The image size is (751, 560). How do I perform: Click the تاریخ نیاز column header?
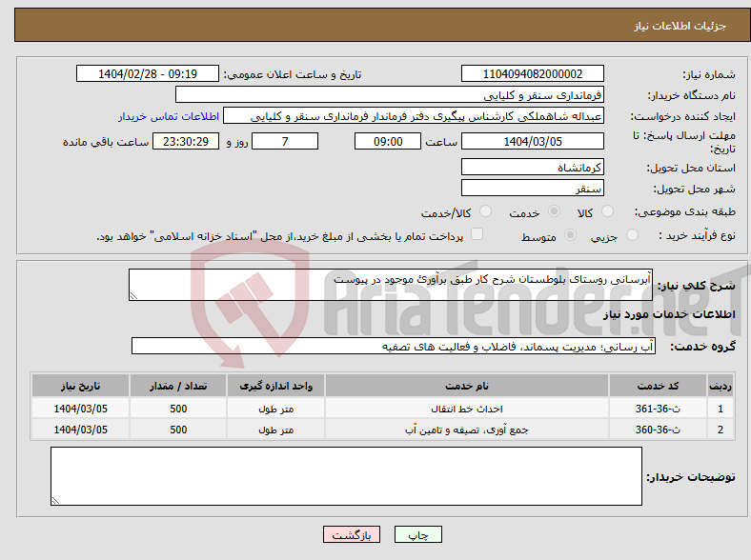tap(80, 386)
